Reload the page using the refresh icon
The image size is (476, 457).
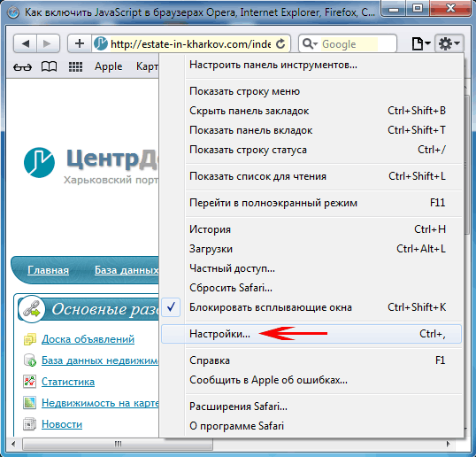click(281, 43)
